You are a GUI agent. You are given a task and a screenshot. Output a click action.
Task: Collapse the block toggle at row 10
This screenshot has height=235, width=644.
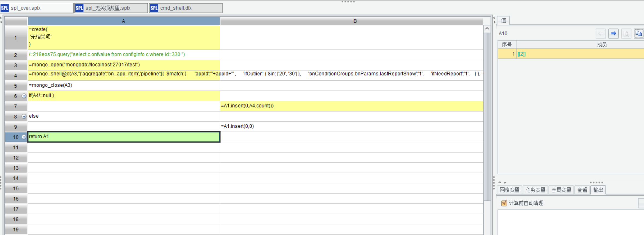(x=24, y=137)
